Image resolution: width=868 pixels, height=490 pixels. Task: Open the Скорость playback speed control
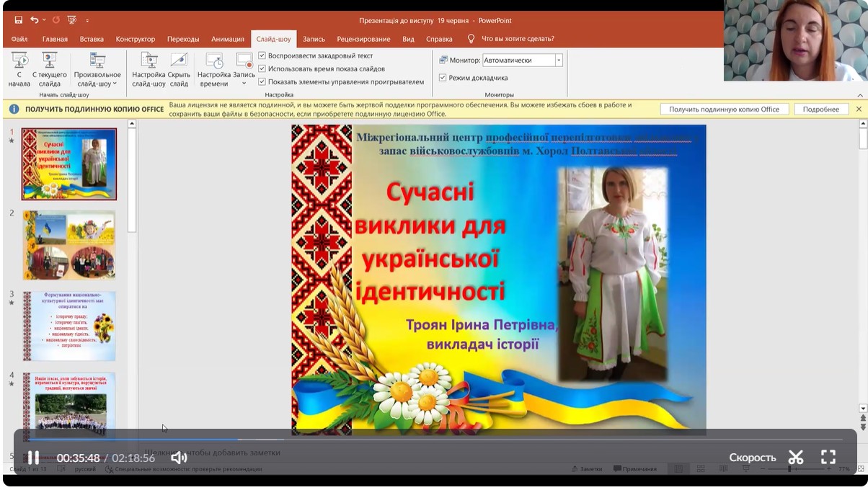coord(753,458)
